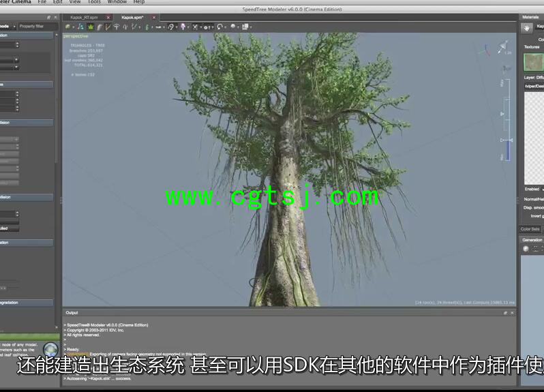
Task: Click the V-shaped branch toolbar icon
Action: coord(108,27)
